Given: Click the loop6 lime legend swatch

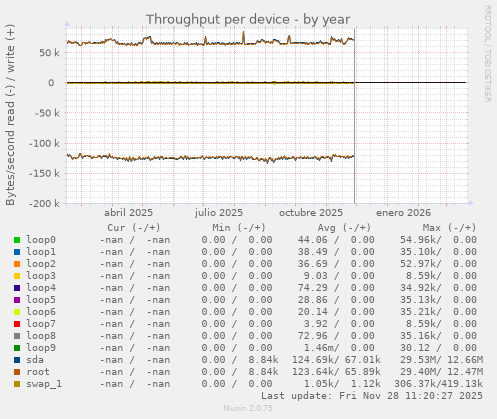Looking at the screenshot, I should coord(17,312).
